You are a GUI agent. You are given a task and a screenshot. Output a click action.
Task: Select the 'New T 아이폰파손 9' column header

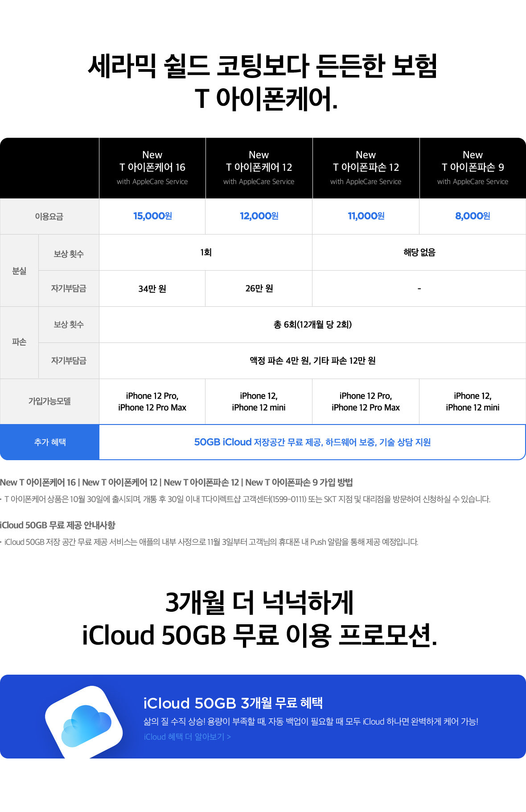click(x=473, y=168)
